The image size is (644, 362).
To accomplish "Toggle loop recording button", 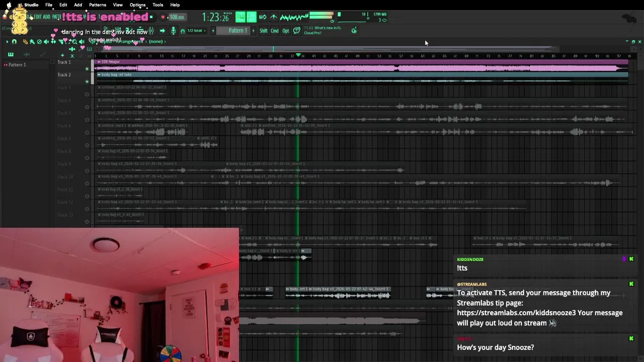I will [263, 17].
